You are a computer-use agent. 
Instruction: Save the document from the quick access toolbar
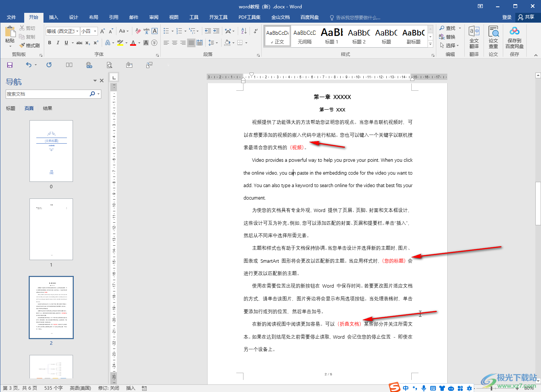(x=10, y=65)
